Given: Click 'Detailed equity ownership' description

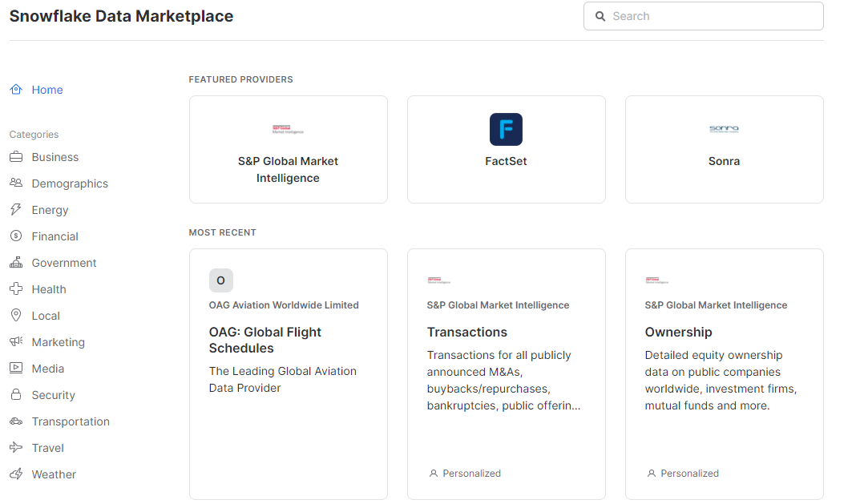Looking at the screenshot, I should [x=721, y=380].
